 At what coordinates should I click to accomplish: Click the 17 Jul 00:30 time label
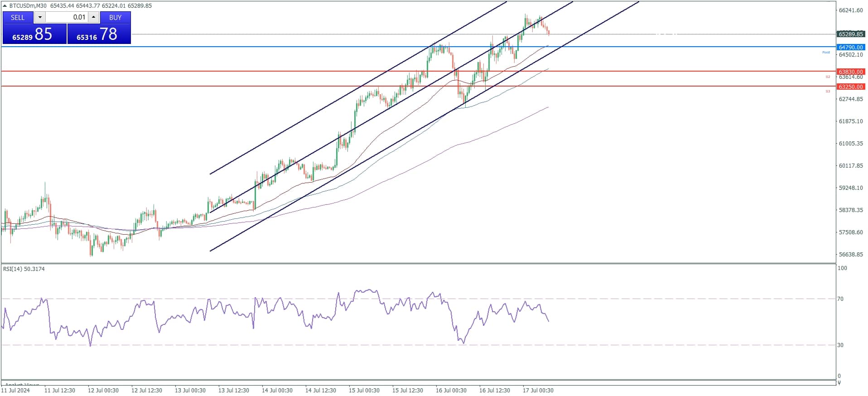[538, 391]
